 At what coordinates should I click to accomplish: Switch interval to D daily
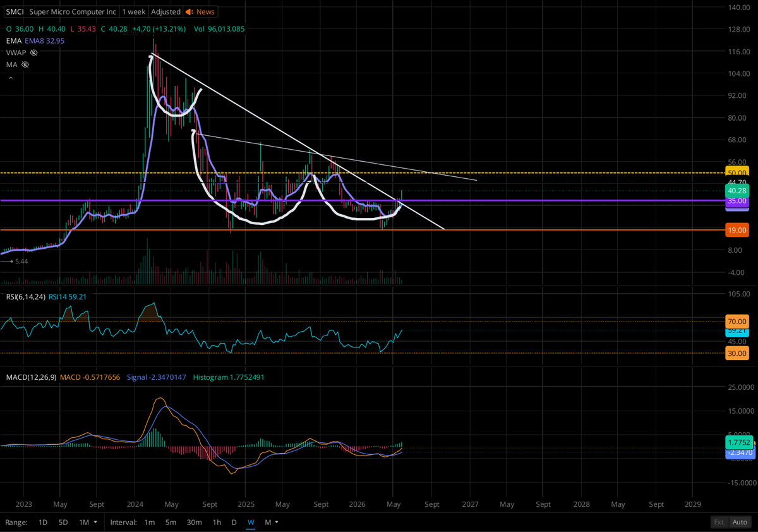pyautogui.click(x=234, y=523)
